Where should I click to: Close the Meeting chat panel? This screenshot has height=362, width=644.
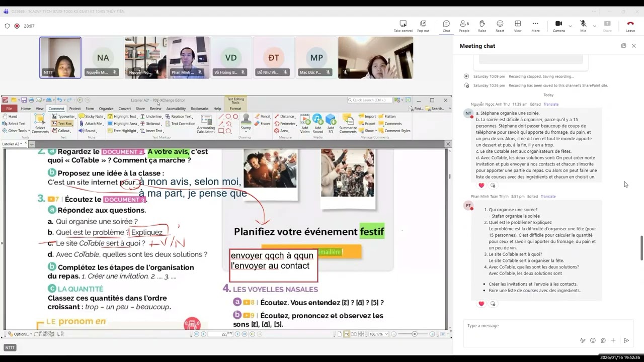point(633,46)
